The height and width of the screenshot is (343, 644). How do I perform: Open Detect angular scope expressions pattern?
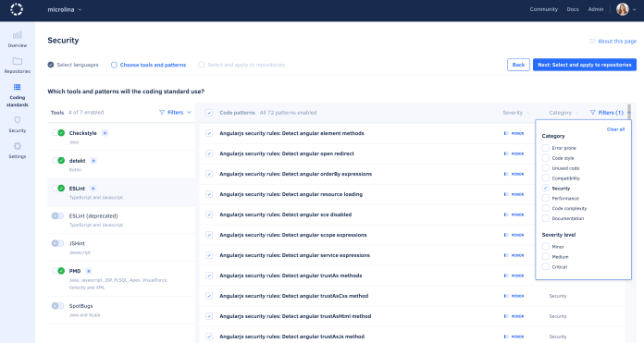coord(292,235)
